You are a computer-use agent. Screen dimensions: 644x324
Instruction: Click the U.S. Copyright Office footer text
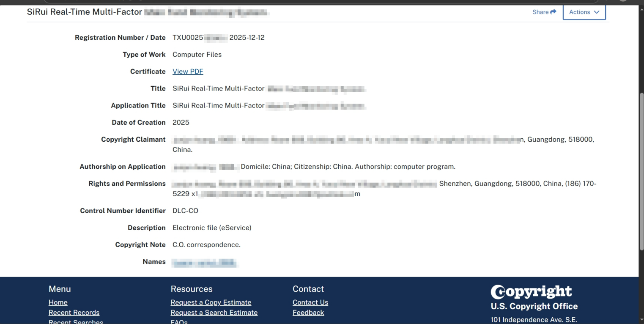tap(534, 306)
